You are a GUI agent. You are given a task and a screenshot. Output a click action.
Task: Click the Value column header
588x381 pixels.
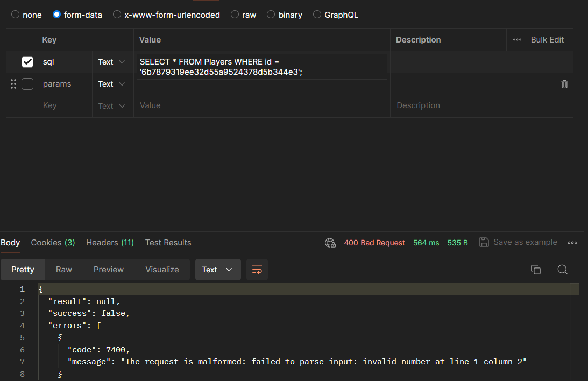150,40
